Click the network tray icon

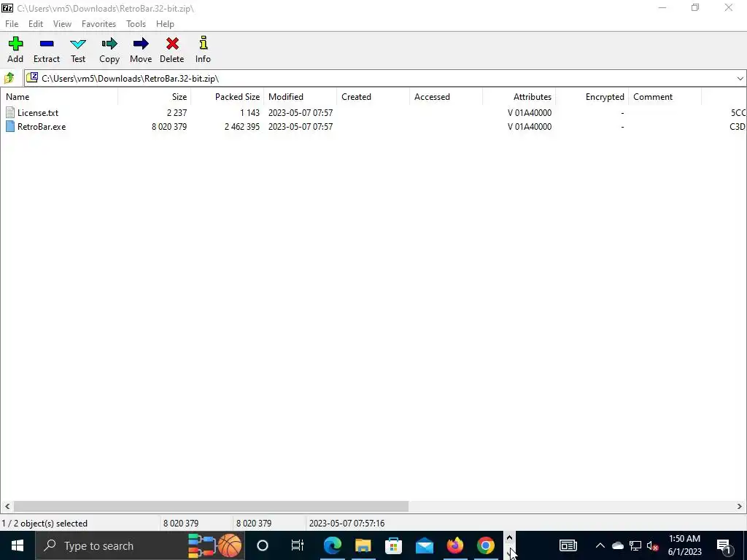(635, 545)
